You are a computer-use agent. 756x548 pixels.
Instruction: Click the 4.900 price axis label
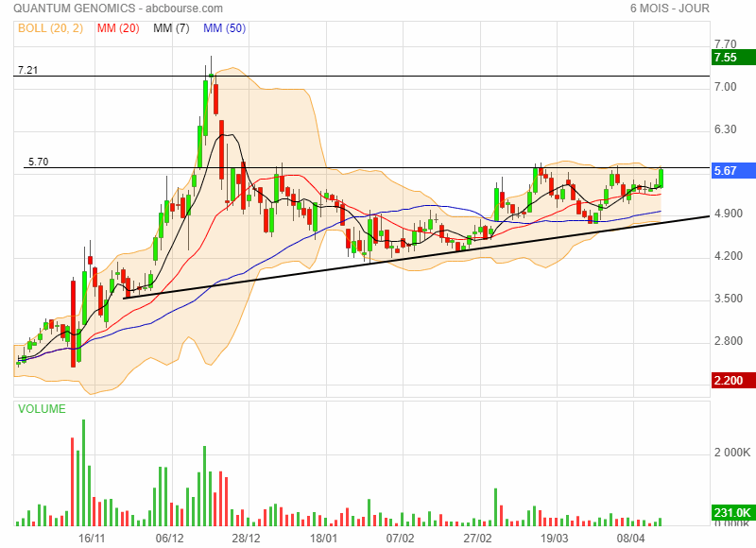point(729,214)
